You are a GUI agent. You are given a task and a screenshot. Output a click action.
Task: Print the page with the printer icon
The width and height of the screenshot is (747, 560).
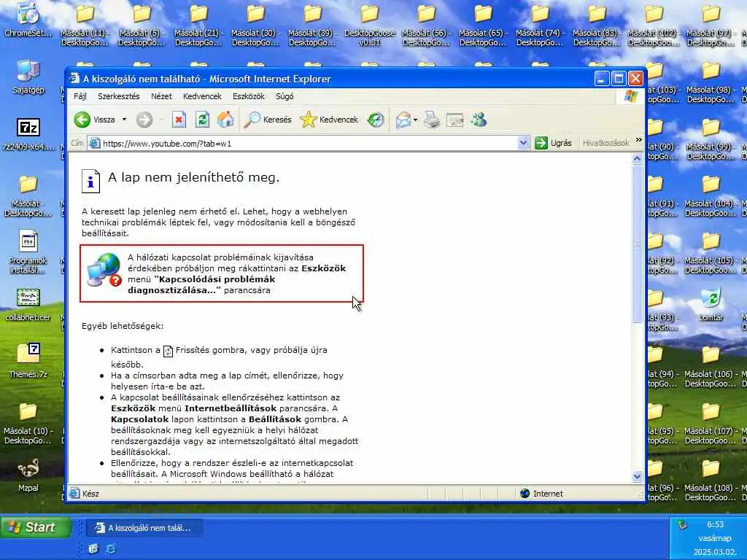coord(432,120)
